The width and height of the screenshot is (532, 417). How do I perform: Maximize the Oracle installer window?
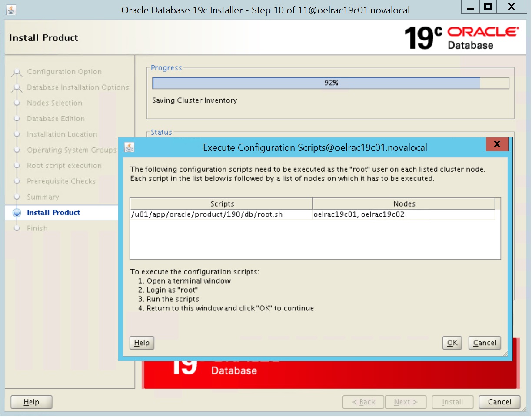(488, 7)
